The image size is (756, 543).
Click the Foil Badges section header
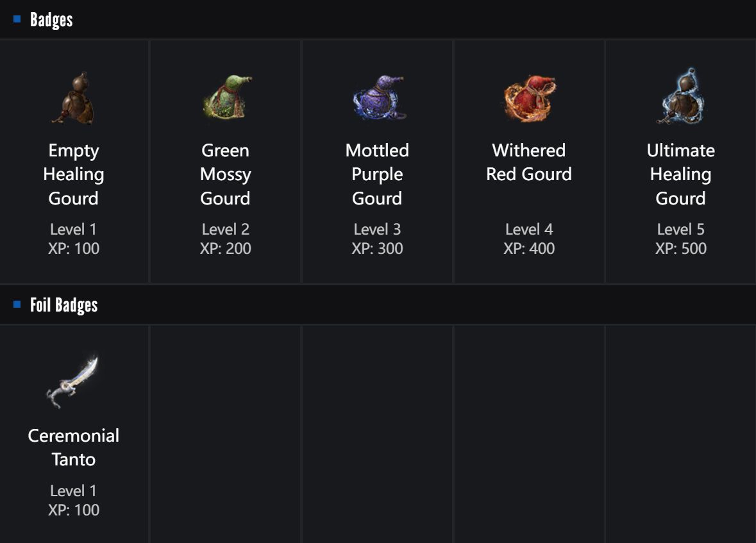(63, 305)
